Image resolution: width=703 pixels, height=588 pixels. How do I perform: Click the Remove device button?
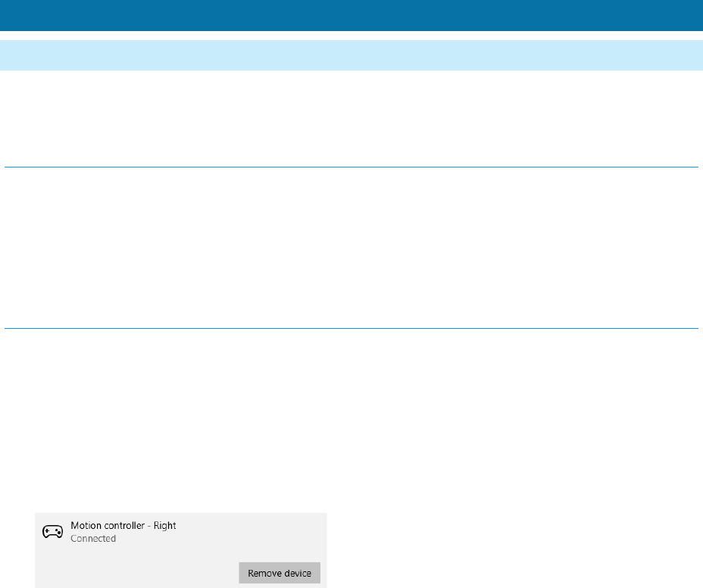(x=280, y=573)
